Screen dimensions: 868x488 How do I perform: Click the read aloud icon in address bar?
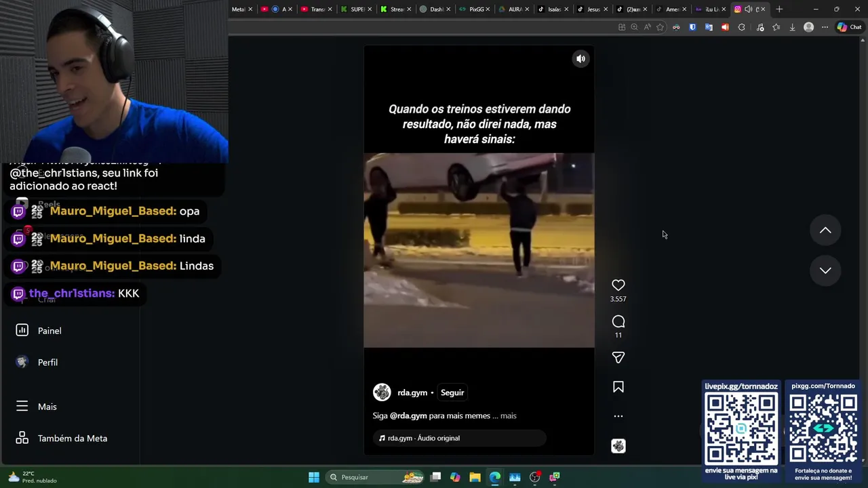[x=647, y=27]
